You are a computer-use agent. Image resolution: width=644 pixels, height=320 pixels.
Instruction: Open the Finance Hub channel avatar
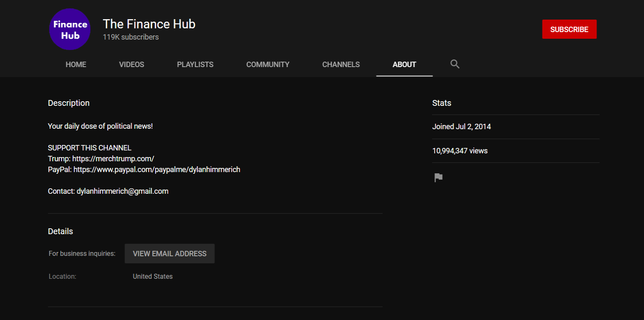point(70,30)
